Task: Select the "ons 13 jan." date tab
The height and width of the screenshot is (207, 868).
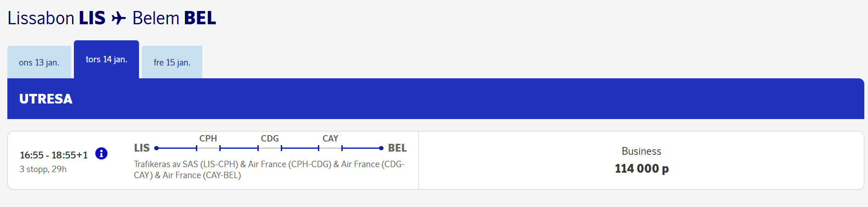Action: point(39,63)
